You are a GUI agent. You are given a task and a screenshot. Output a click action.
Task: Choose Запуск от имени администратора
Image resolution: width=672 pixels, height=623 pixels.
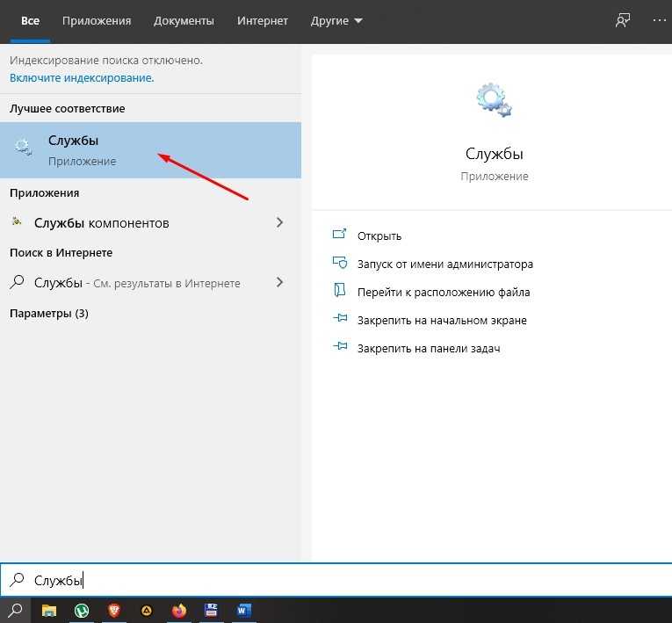pos(445,264)
